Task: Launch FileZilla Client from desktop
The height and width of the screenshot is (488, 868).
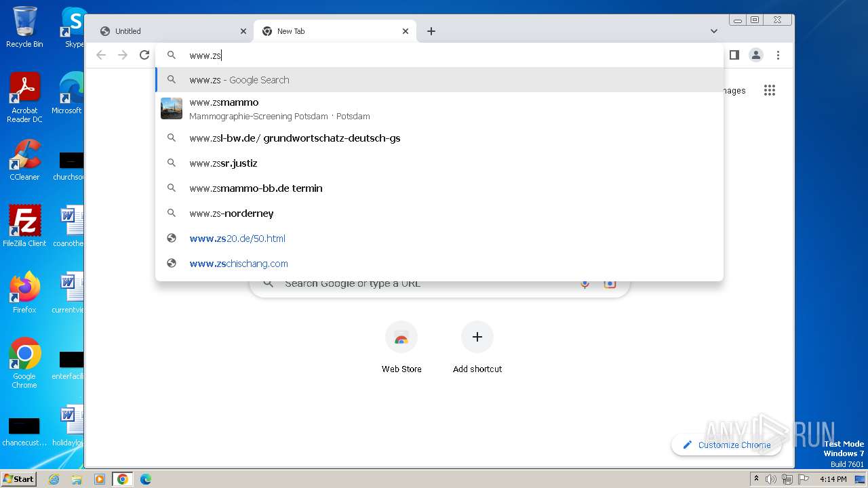Action: click(x=24, y=226)
